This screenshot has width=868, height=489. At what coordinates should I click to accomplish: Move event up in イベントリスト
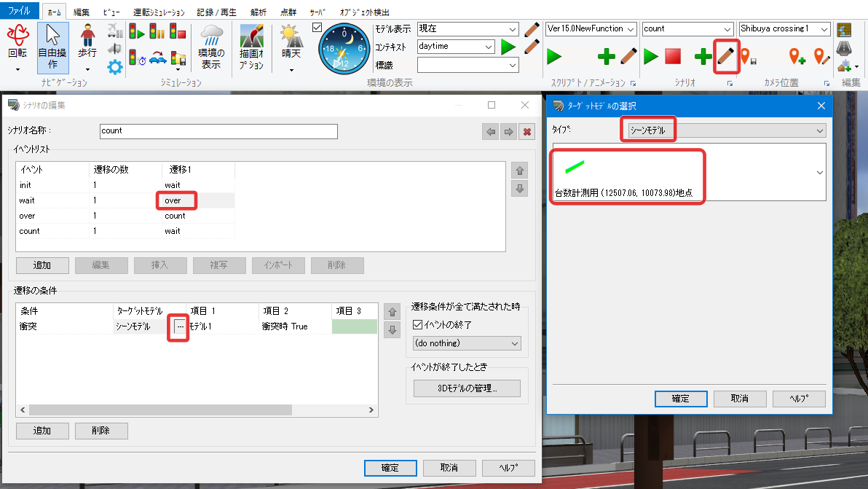519,171
